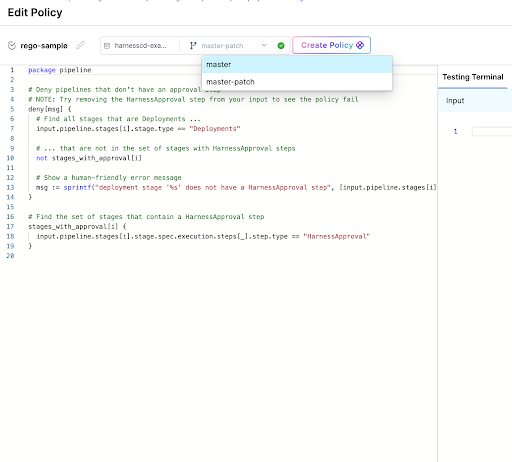Screen dimensions: 512x462
Task: Click the policy shield icon before rego-sample
Action: click(x=12, y=46)
